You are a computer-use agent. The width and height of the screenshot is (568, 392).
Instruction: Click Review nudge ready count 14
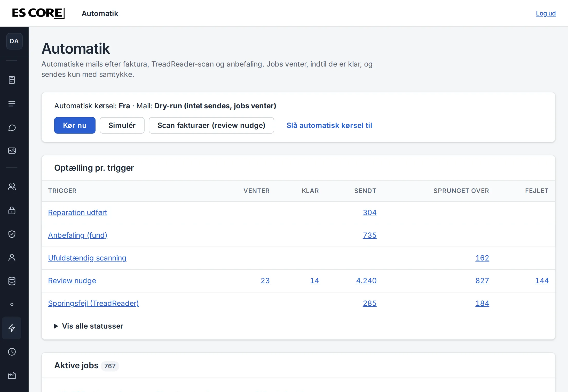[x=314, y=281]
